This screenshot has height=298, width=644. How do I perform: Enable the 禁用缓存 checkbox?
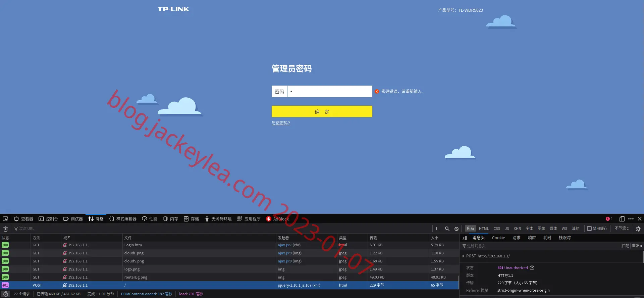589,229
